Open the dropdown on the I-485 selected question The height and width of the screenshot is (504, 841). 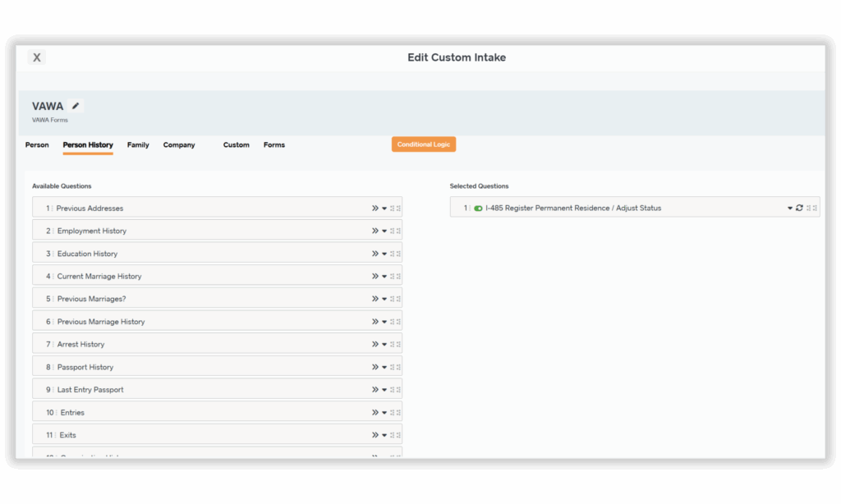pyautogui.click(x=789, y=208)
